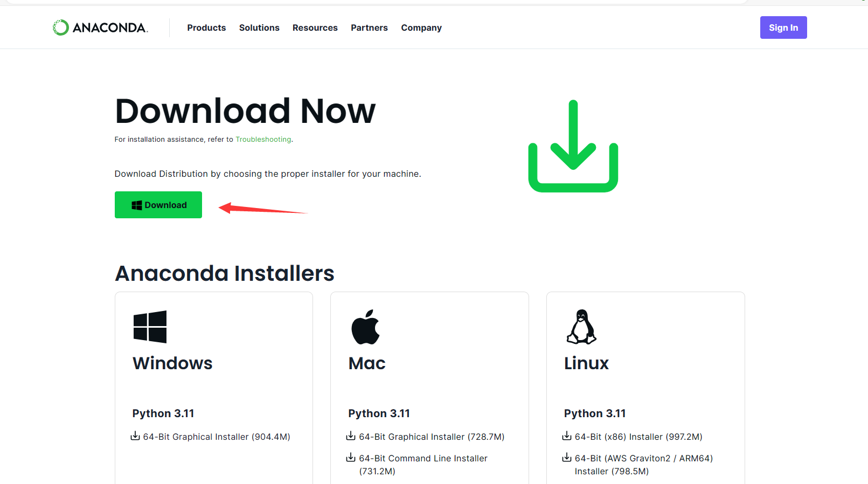Click the Sign In button
The height and width of the screenshot is (484, 868).
[783, 27]
